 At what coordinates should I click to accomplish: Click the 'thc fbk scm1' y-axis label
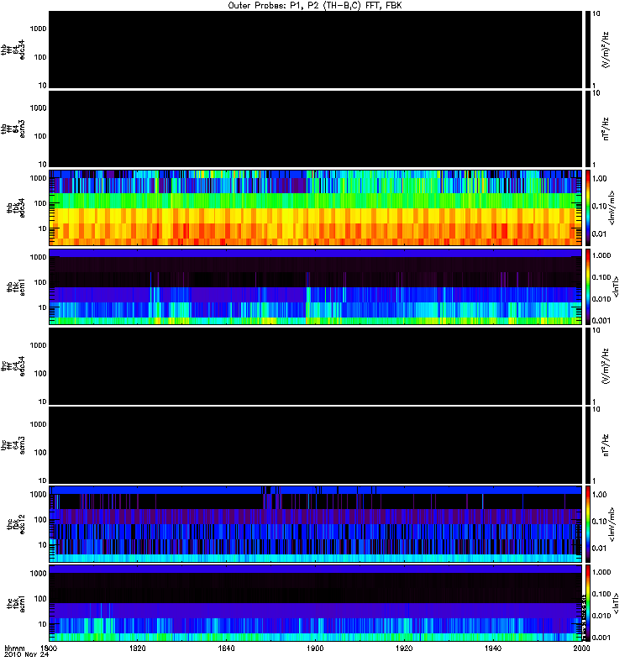pos(16,603)
